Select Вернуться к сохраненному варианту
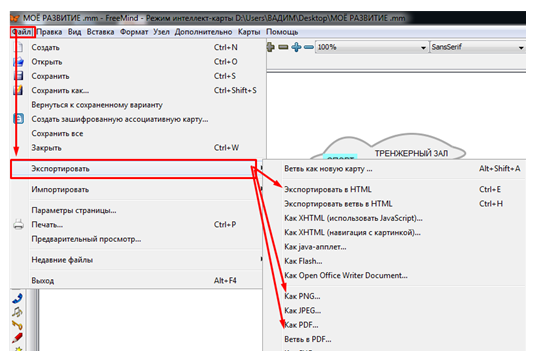Image resolution: width=538 pixels, height=360 pixels. pyautogui.click(x=137, y=105)
